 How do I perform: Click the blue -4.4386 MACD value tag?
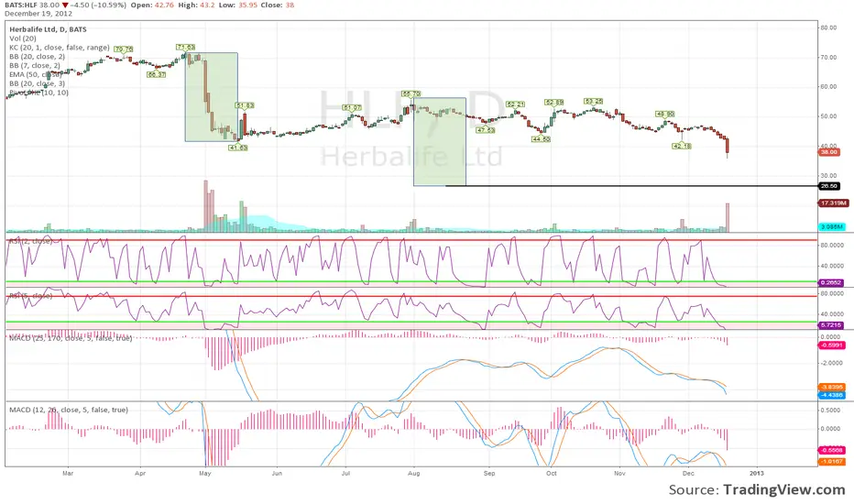[832, 396]
